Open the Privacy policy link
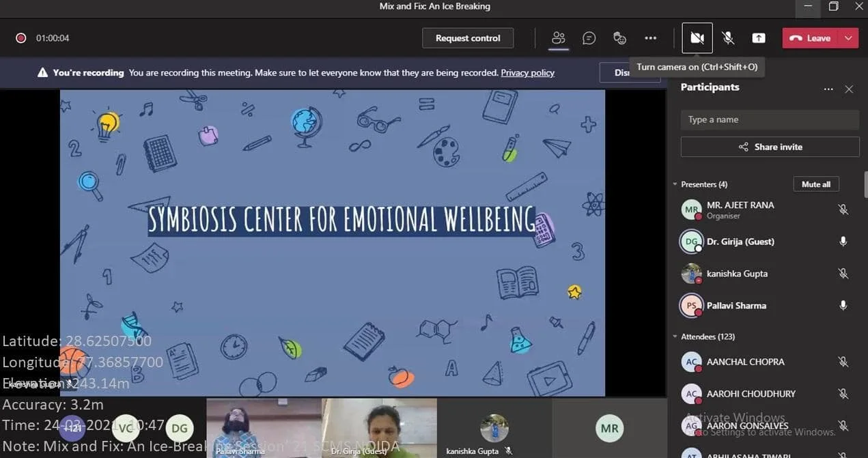 tap(527, 73)
